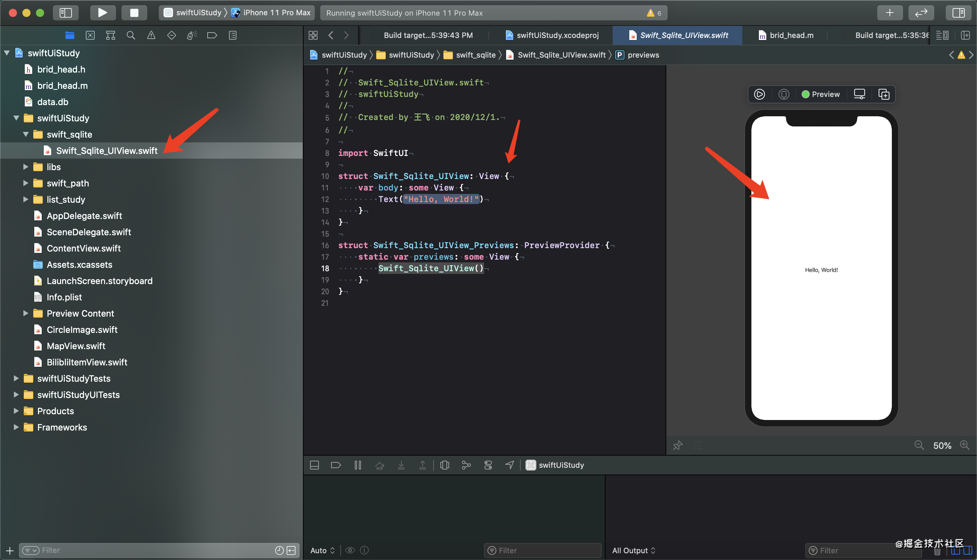The image size is (977, 560).
Task: Start Live Preview play button
Action: [759, 94]
